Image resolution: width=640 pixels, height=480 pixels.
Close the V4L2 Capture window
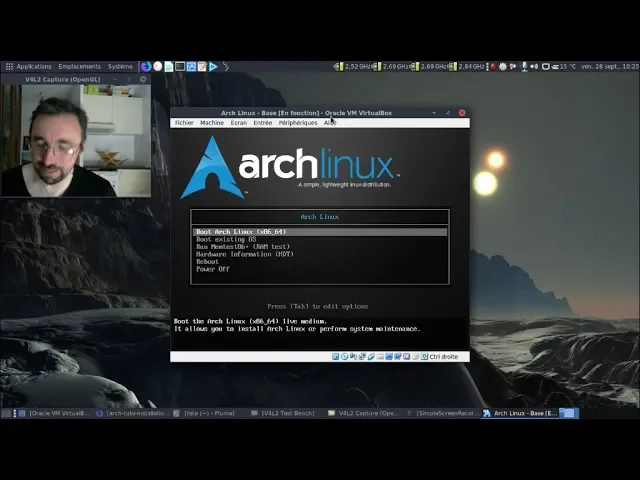pos(143,79)
